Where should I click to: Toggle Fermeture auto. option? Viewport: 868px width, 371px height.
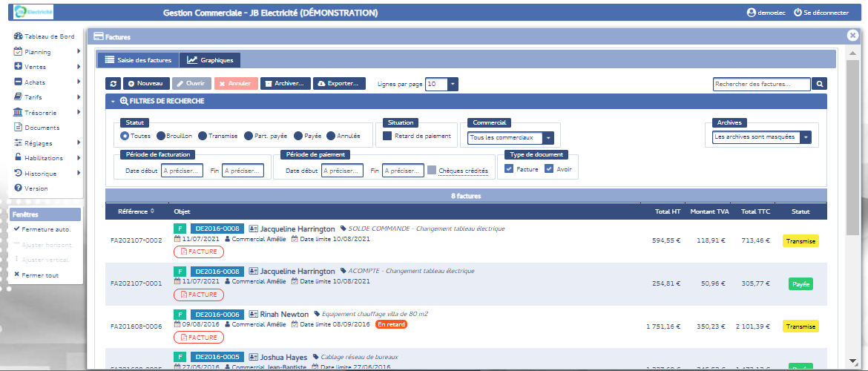coord(42,229)
